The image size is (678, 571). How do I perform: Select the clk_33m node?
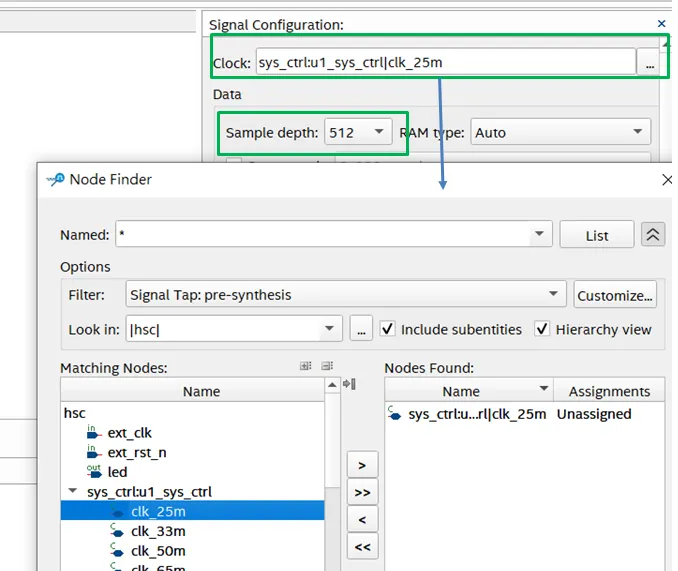click(158, 531)
